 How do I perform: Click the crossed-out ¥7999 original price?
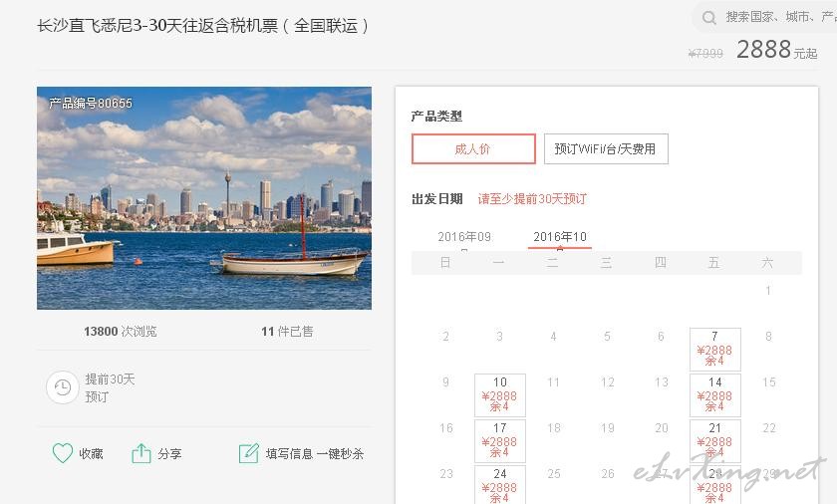tap(705, 54)
